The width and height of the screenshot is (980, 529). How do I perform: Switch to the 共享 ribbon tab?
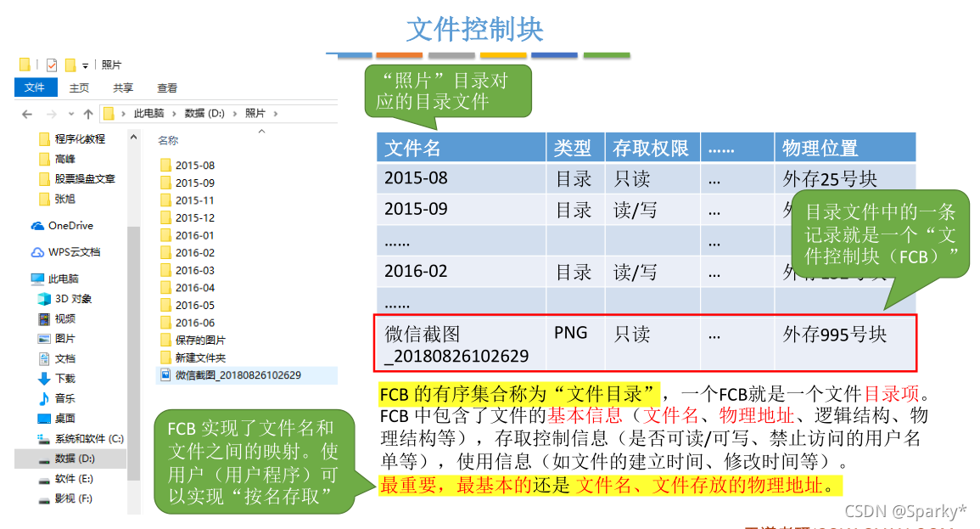pyautogui.click(x=123, y=87)
